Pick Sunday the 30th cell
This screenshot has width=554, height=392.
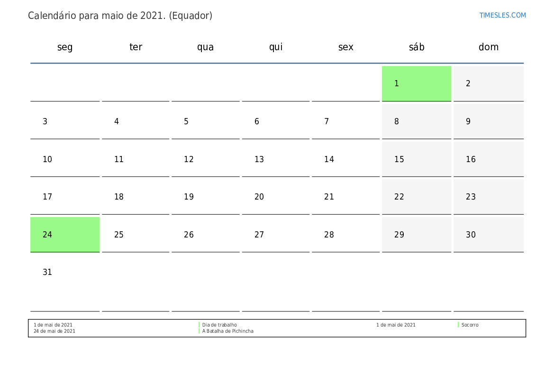[488, 235]
